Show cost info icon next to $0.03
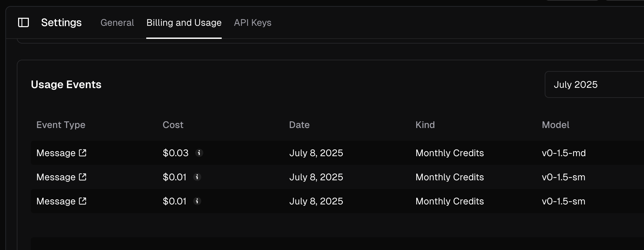The width and height of the screenshot is (644, 250). coord(199,153)
